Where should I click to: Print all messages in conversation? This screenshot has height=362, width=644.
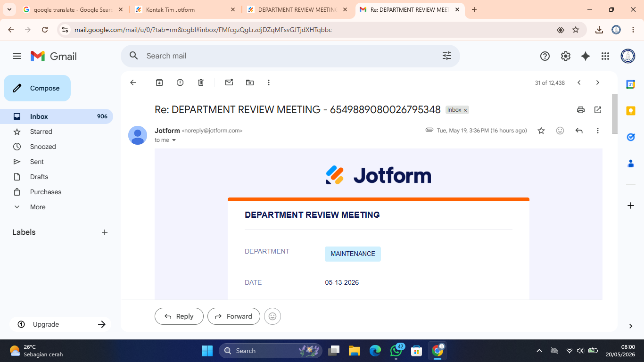point(581,110)
